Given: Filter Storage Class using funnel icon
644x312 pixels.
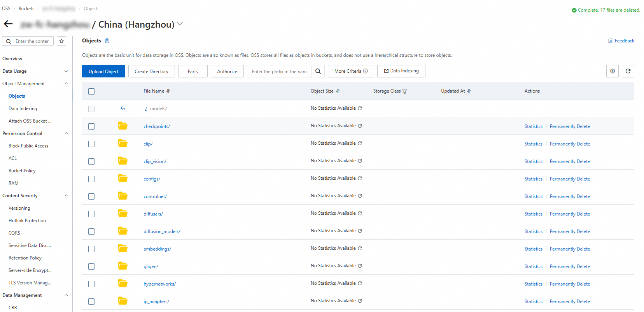Looking at the screenshot, I should pos(404,91).
